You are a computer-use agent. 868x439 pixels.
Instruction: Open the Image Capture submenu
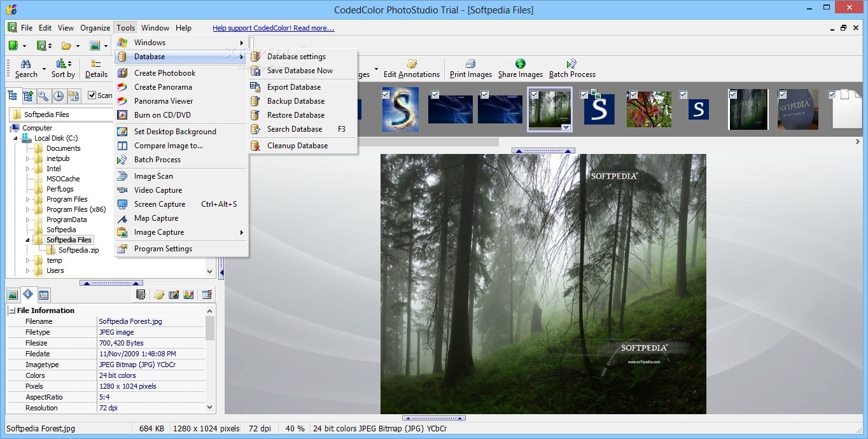click(x=181, y=232)
